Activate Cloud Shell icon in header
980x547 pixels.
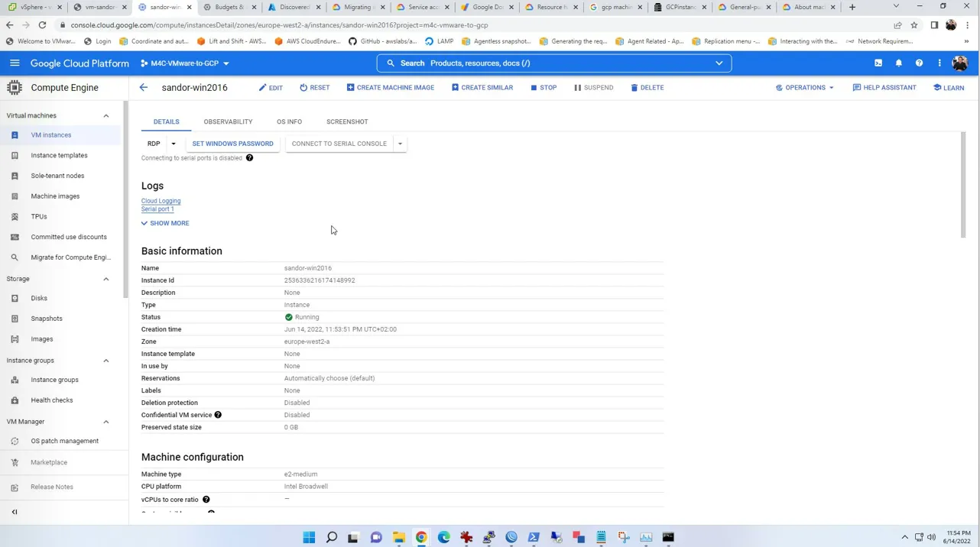(x=878, y=63)
